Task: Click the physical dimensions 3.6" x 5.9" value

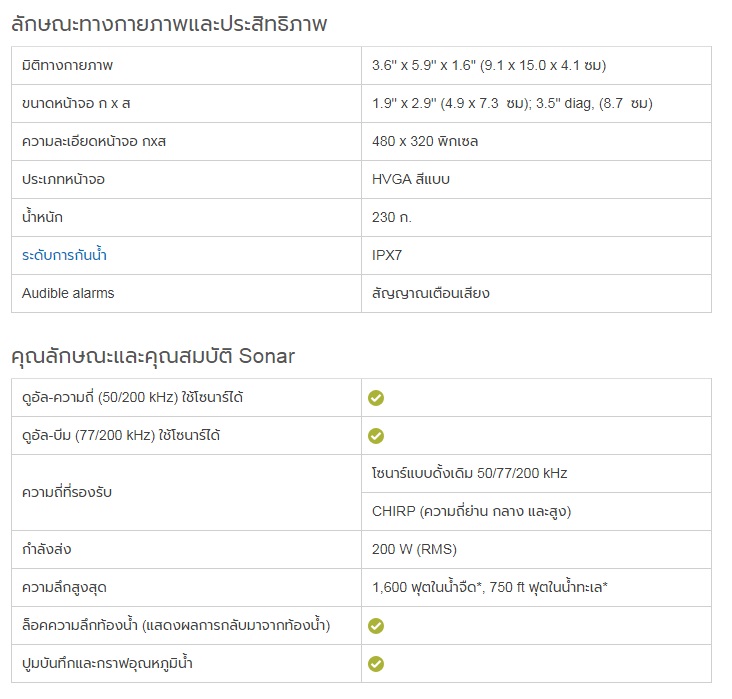Action: (x=489, y=65)
